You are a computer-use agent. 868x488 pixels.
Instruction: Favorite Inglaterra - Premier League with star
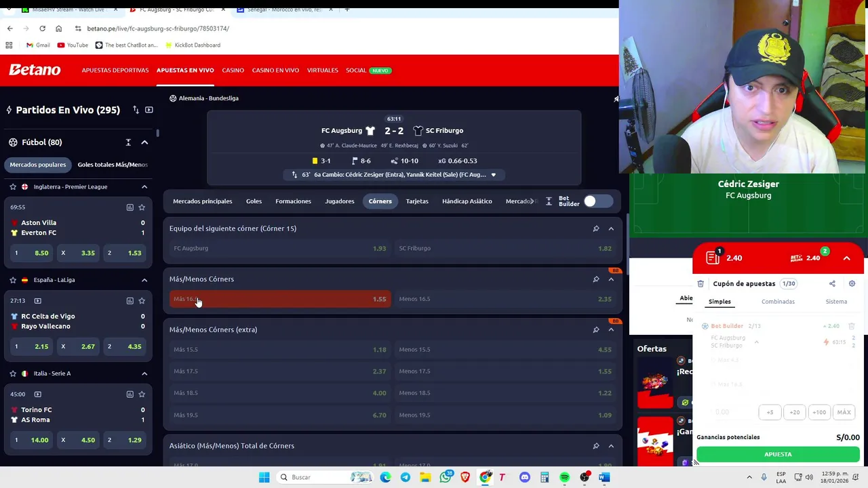click(x=13, y=186)
